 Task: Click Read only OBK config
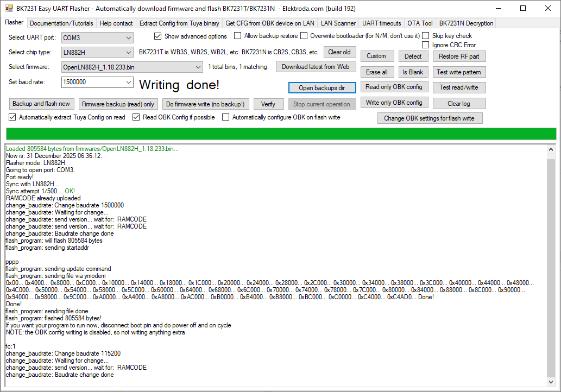click(394, 87)
